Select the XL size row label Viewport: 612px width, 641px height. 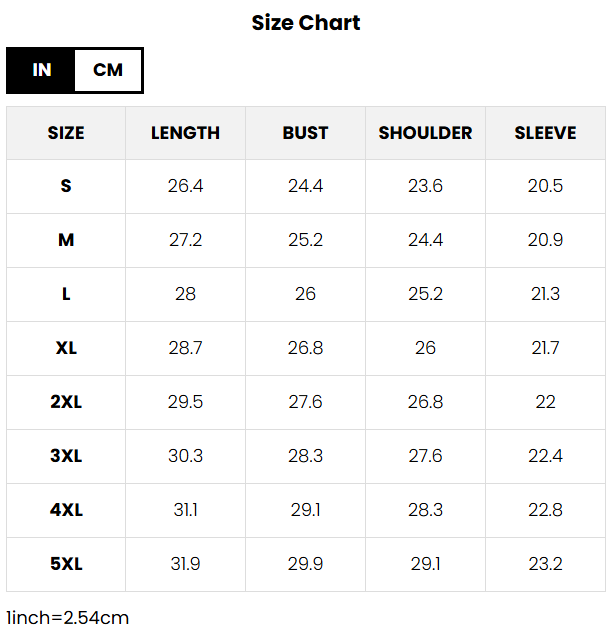point(66,348)
